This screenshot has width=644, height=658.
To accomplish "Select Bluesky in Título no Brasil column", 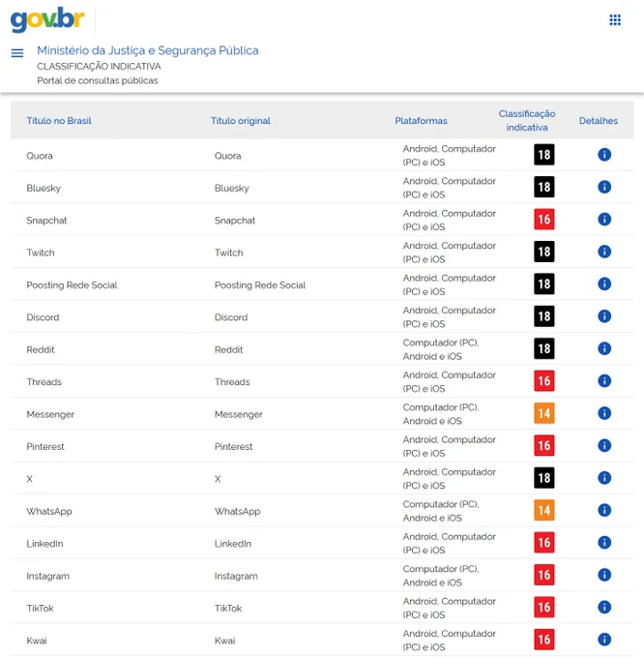I will (44, 189).
